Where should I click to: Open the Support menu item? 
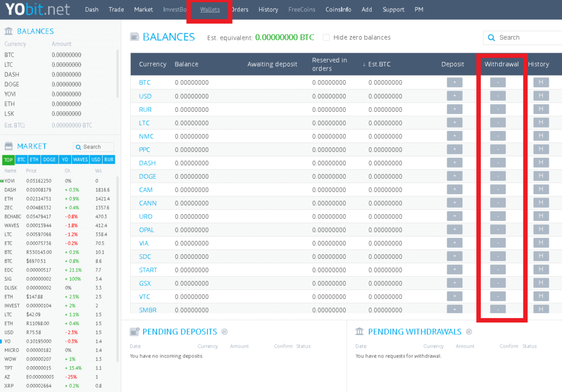393,10
